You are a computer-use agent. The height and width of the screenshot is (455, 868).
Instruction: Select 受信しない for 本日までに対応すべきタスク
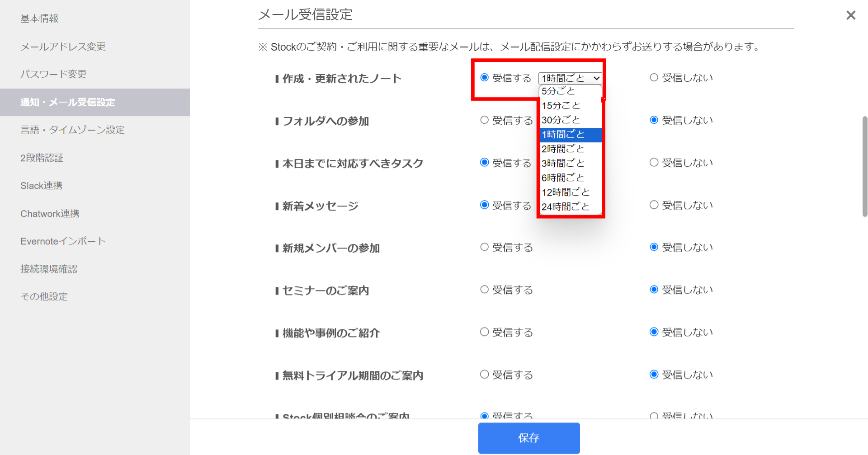(x=654, y=162)
